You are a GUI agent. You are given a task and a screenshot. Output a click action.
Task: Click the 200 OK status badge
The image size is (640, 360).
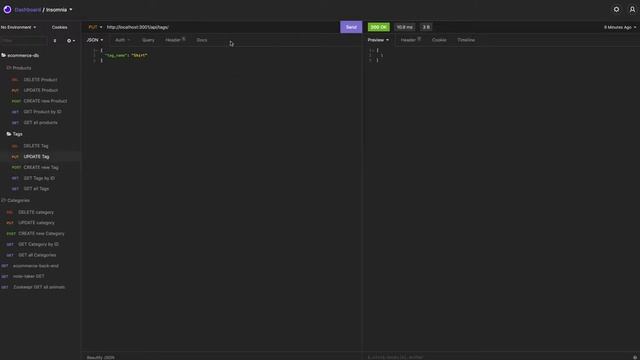(378, 27)
